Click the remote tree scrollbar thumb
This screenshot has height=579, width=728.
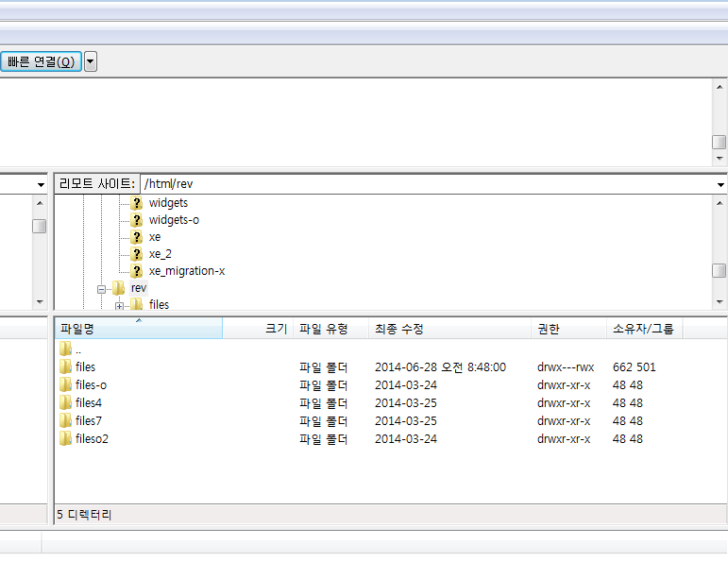coord(720,271)
